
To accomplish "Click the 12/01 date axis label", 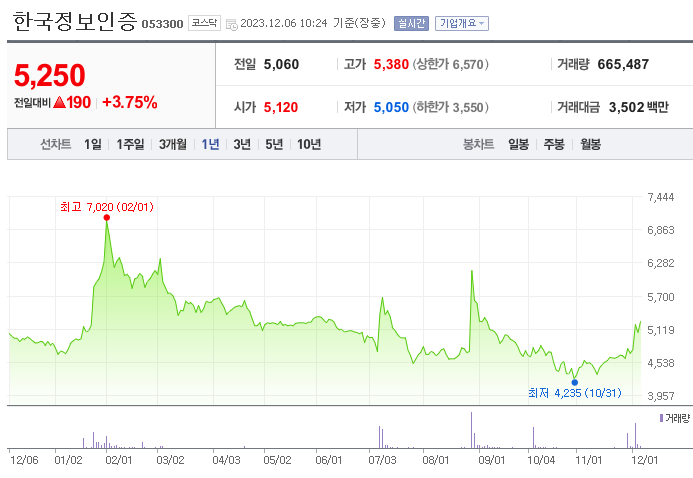I will (x=644, y=460).
